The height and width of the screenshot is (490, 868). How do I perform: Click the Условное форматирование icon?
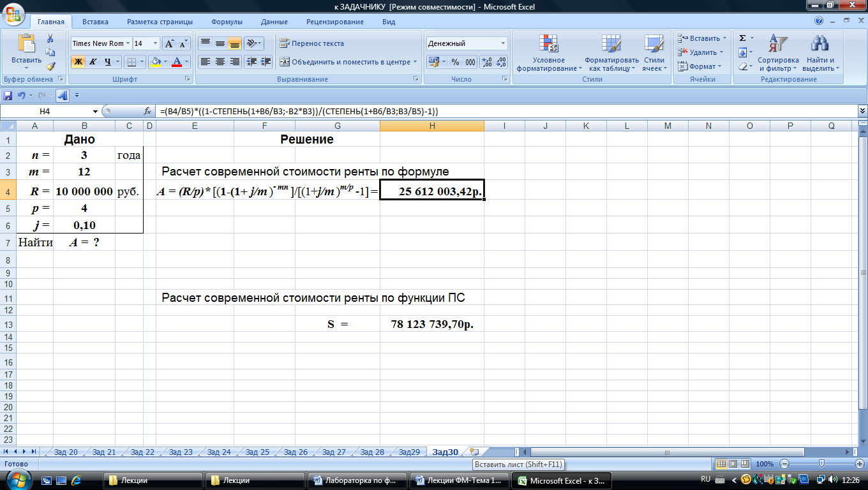549,43
